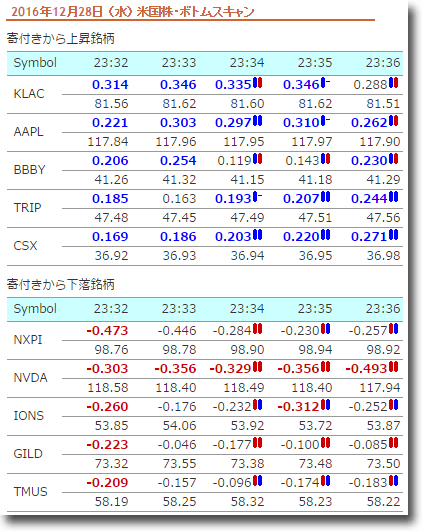Image resolution: width=425 pixels, height=532 pixels.
Task: Click NVDA's -0.303 value
Action: click(x=107, y=368)
